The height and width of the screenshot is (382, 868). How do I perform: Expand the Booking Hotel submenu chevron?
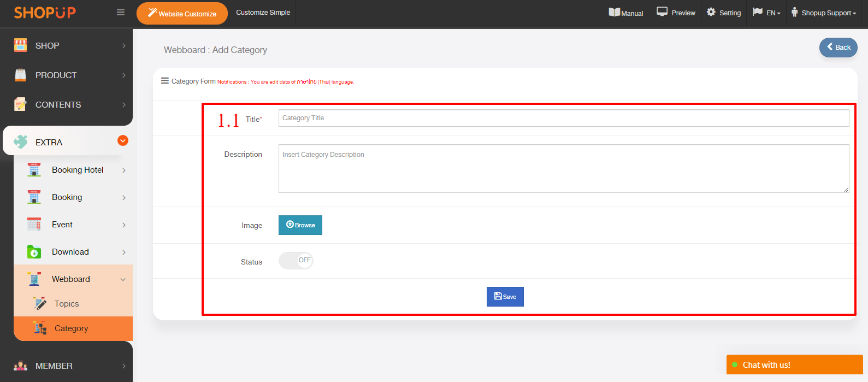pos(124,171)
